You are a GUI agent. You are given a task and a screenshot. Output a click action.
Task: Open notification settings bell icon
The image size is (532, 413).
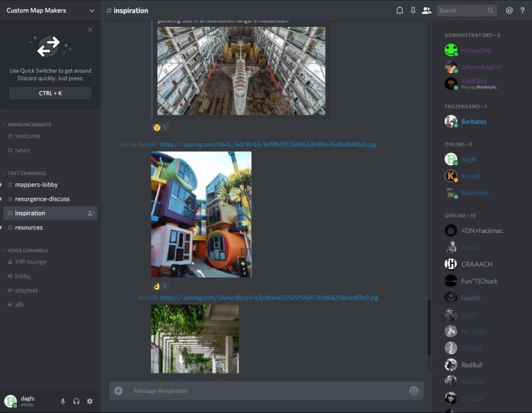(400, 10)
